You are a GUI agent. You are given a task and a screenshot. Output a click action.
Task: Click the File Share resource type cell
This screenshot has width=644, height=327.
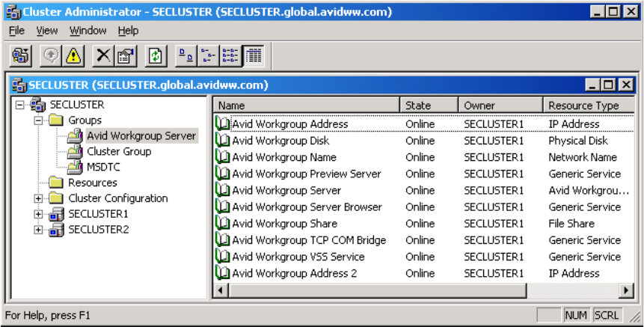coord(571,224)
